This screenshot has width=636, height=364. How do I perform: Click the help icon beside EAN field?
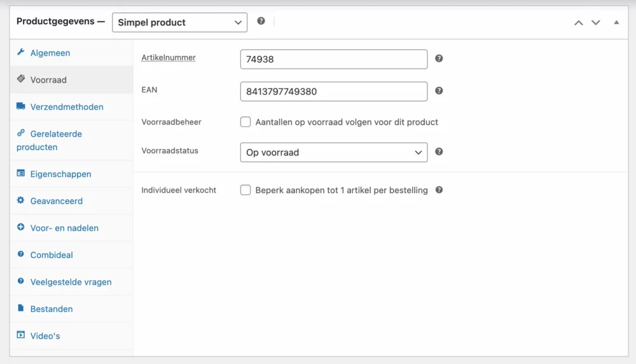[439, 91]
